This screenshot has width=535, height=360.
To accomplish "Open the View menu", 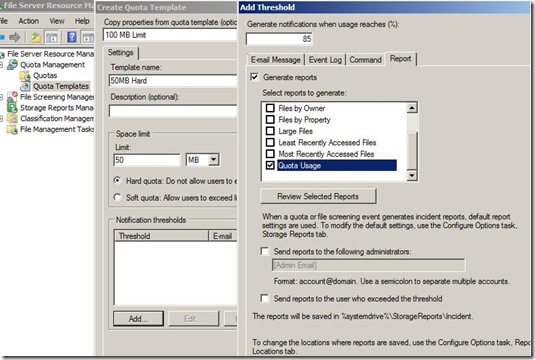I will click(57, 21).
